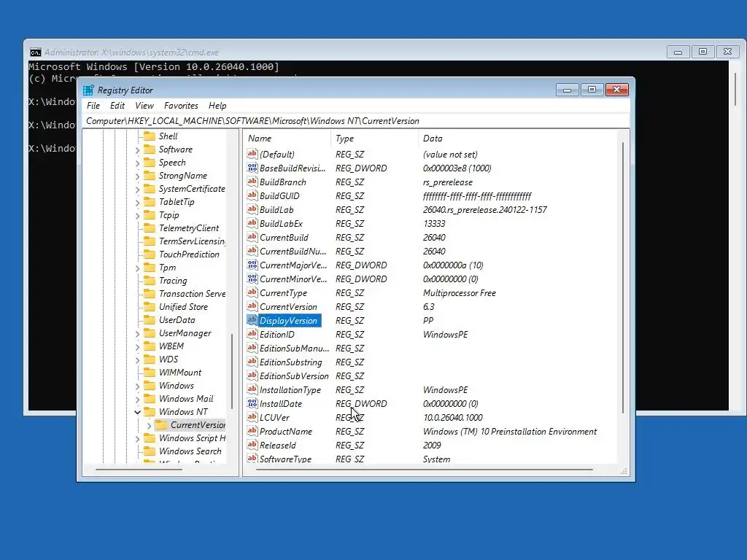Select the CurrentVersion value name in list

point(288,307)
